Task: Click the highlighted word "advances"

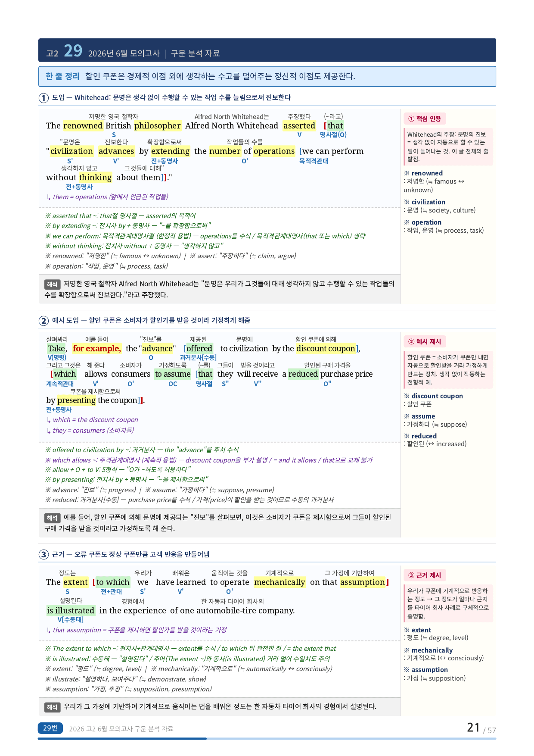Action: tap(116, 151)
